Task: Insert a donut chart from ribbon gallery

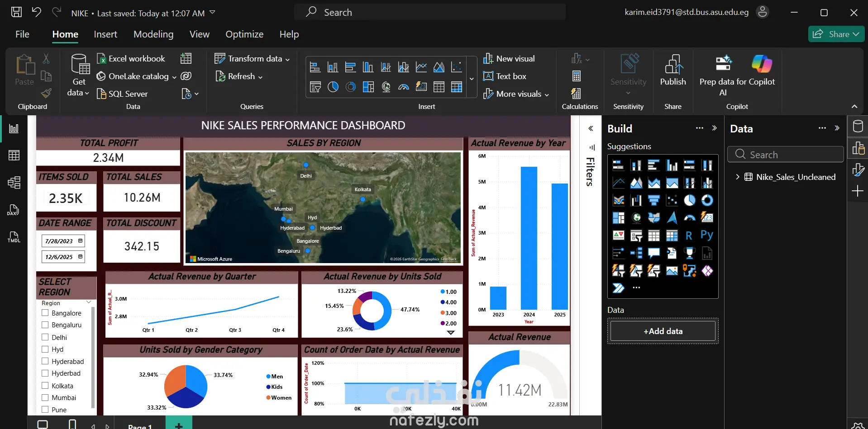Action: 351,87
